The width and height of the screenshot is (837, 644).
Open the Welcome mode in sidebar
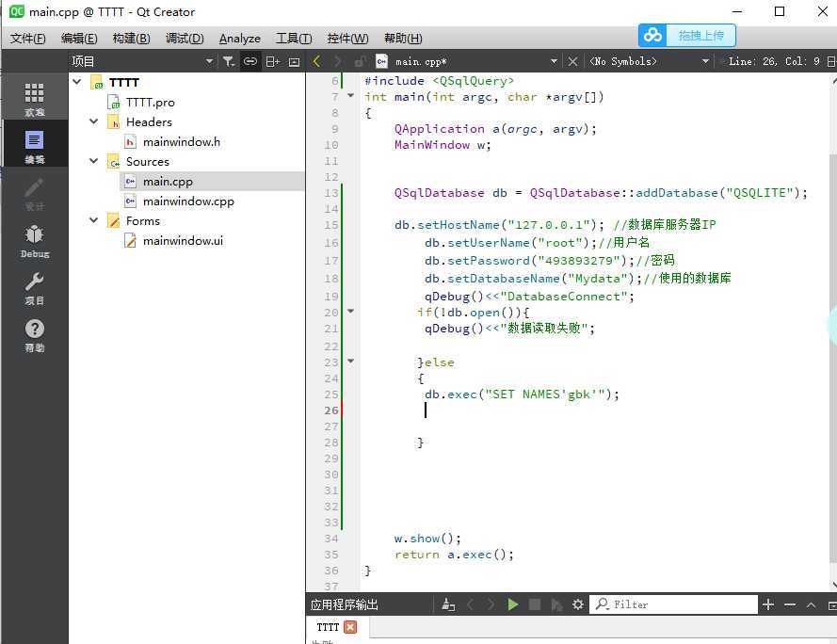[34, 99]
